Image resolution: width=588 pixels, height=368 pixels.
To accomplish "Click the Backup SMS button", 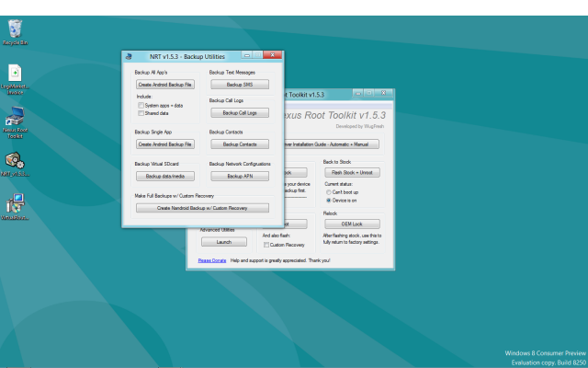I will [240, 85].
